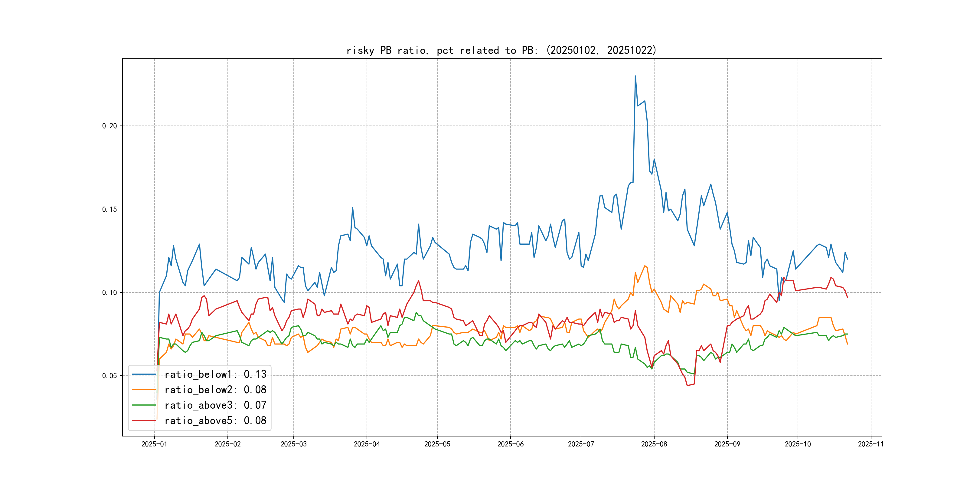Click the blue line's highest peak in late July
This screenshot has height=490, width=980.
click(x=635, y=76)
